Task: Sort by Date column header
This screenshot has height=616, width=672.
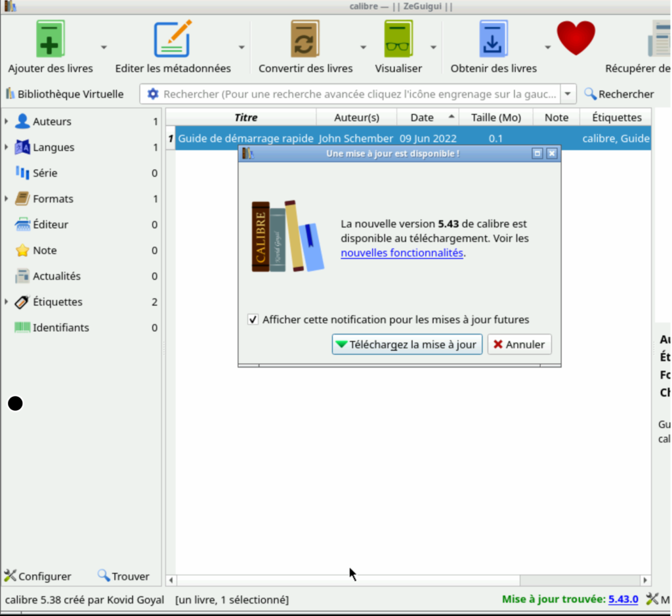Action: (x=428, y=117)
